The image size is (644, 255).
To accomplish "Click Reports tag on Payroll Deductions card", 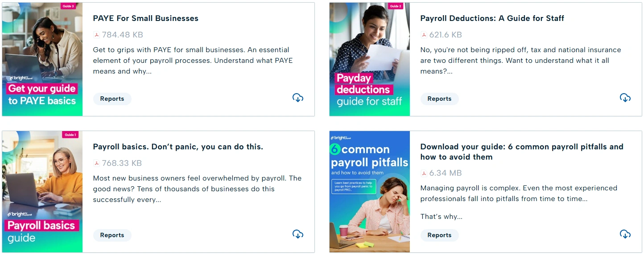I will click(439, 99).
